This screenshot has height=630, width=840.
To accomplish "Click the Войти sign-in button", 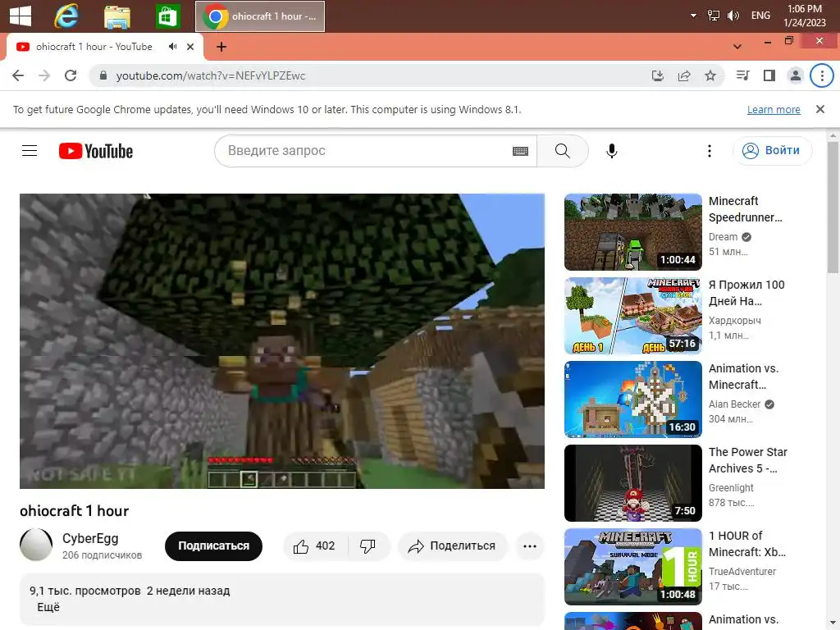I will [x=772, y=151].
